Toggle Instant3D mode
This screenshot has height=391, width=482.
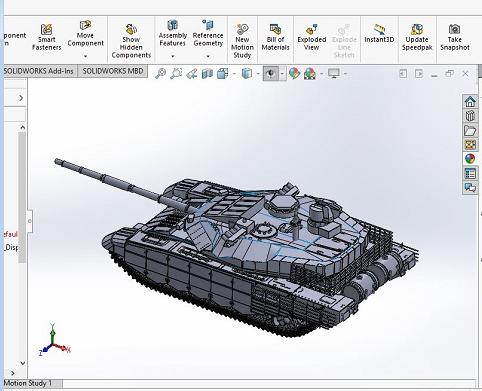(x=379, y=33)
